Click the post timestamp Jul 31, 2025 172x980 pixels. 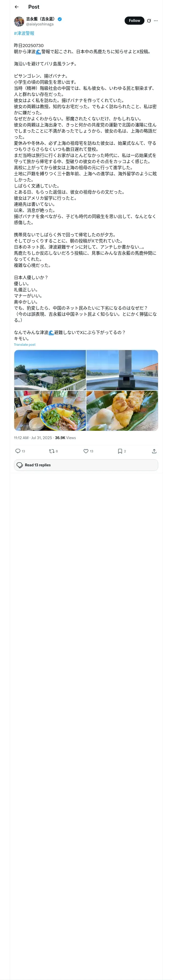pos(32,438)
